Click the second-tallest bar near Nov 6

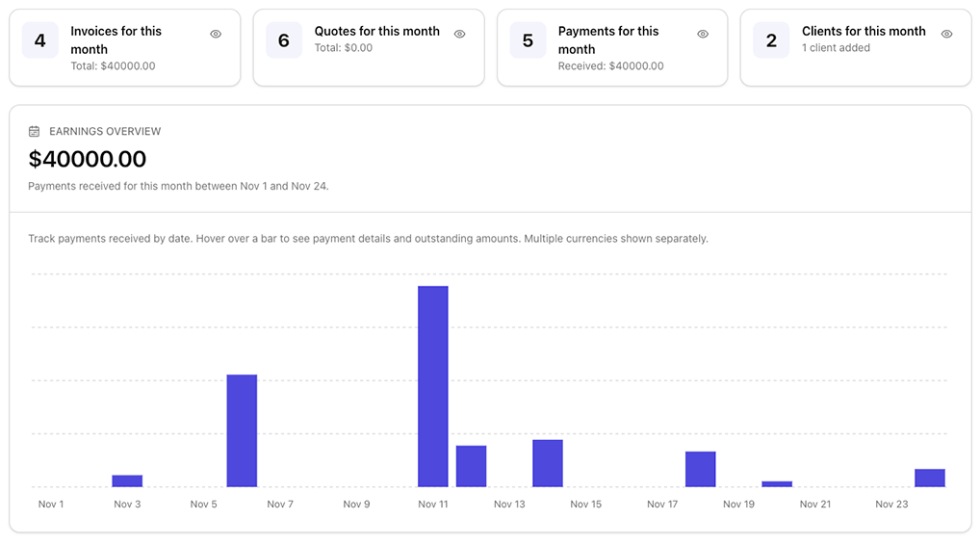pyautogui.click(x=242, y=430)
